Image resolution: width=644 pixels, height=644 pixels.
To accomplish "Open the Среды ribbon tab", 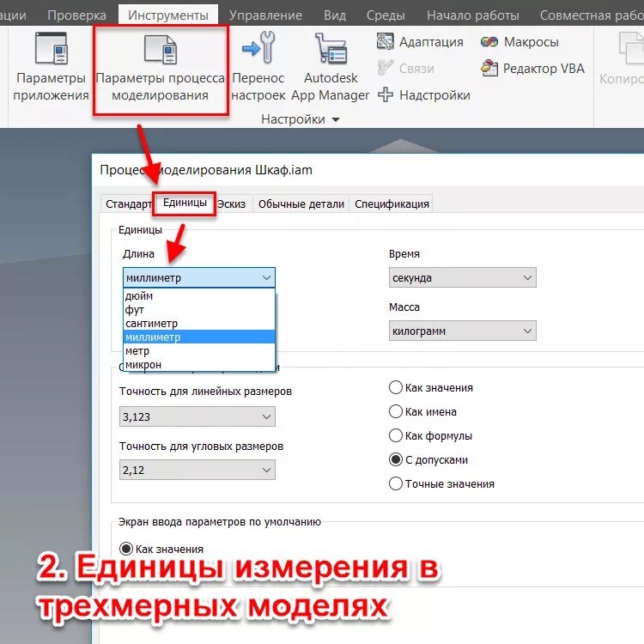I will click(386, 15).
